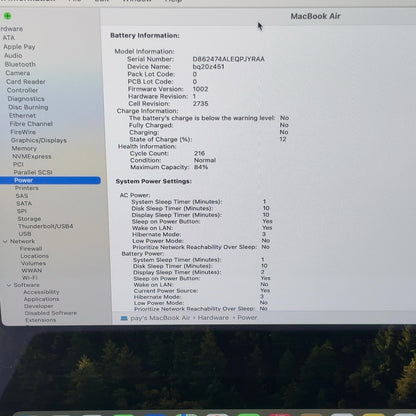Select Storage in the hardware list
Image resolution: width=416 pixels, height=416 pixels.
click(x=29, y=219)
